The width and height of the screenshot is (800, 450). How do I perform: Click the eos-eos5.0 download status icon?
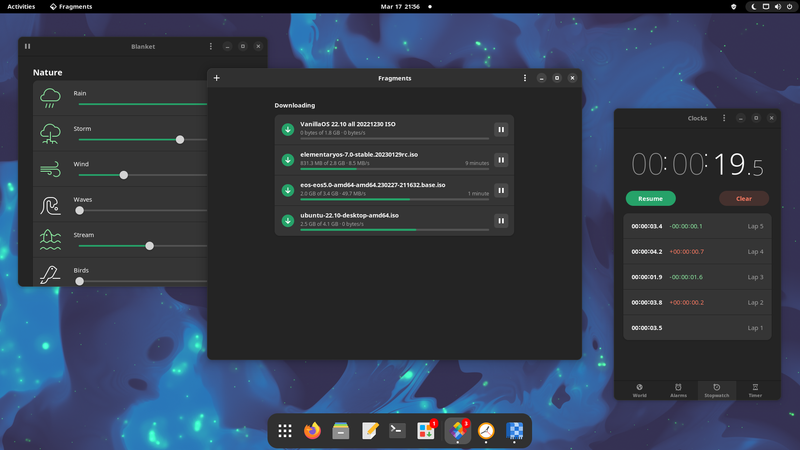(288, 190)
